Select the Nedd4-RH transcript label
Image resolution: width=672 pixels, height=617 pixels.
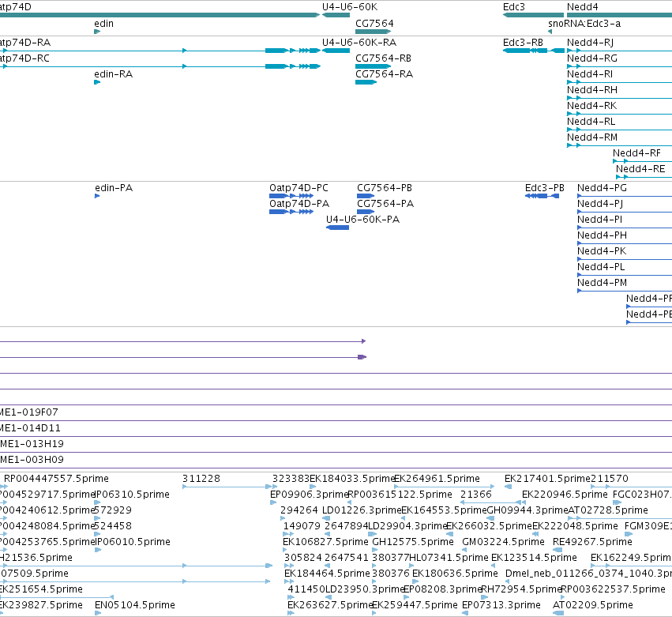592,90
